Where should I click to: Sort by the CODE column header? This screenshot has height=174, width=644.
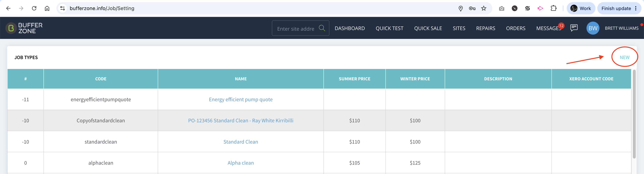[x=101, y=79]
